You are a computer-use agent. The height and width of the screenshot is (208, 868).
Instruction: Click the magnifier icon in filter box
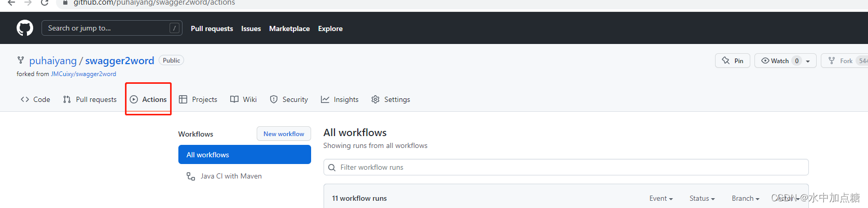point(332,168)
